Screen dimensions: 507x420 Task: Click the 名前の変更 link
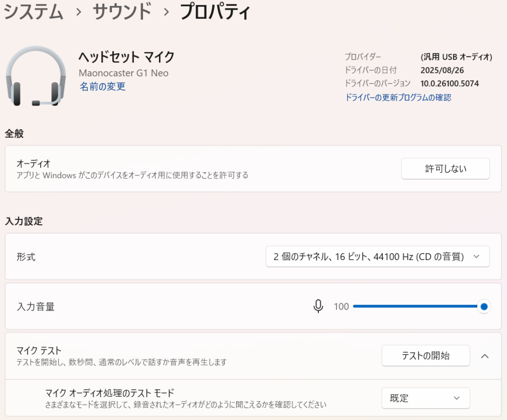click(102, 87)
